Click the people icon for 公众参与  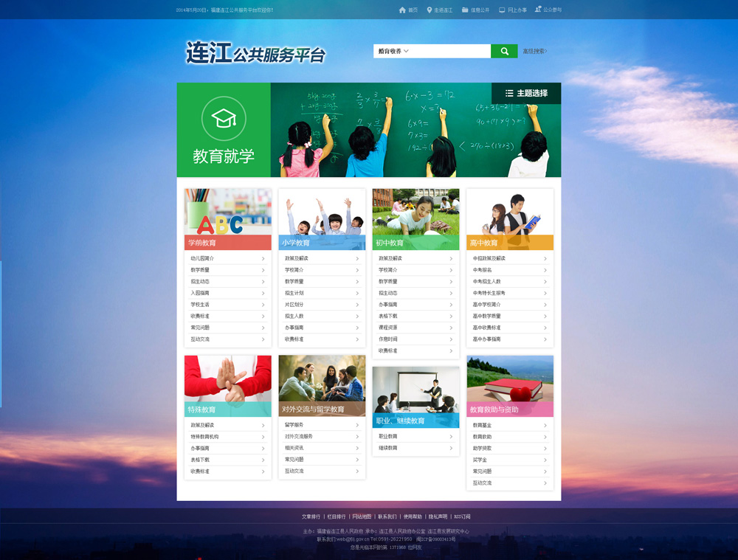[537, 10]
